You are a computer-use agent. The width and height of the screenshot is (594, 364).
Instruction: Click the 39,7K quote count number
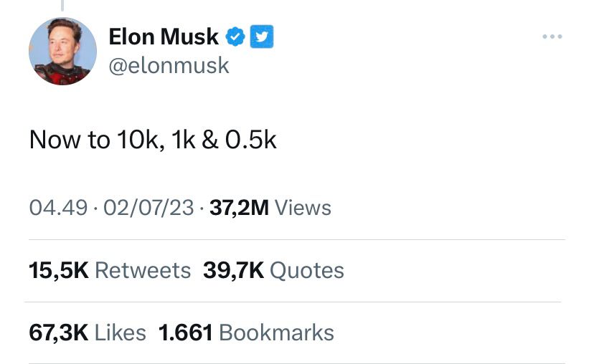(233, 270)
